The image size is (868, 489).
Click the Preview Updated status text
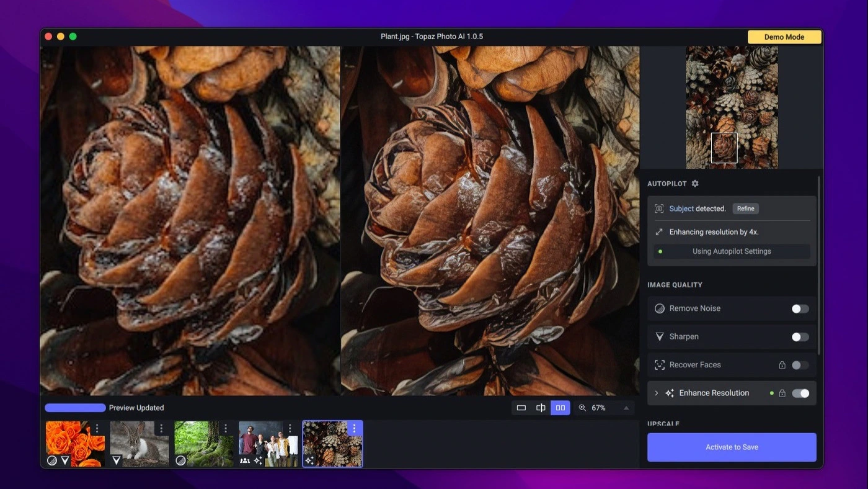136,408
